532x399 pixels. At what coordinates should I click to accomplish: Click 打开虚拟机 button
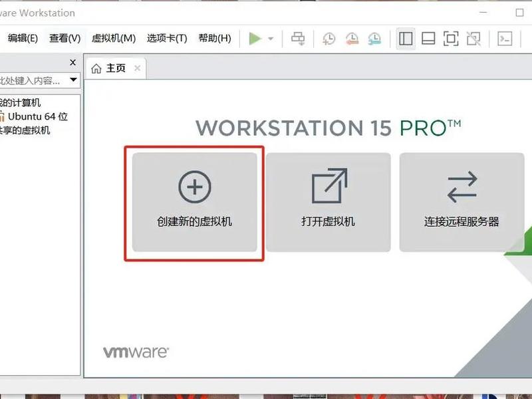tap(329, 202)
